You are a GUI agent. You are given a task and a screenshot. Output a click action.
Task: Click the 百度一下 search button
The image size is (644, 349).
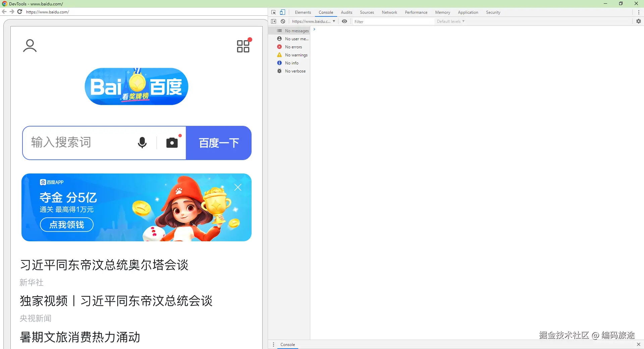click(x=219, y=143)
